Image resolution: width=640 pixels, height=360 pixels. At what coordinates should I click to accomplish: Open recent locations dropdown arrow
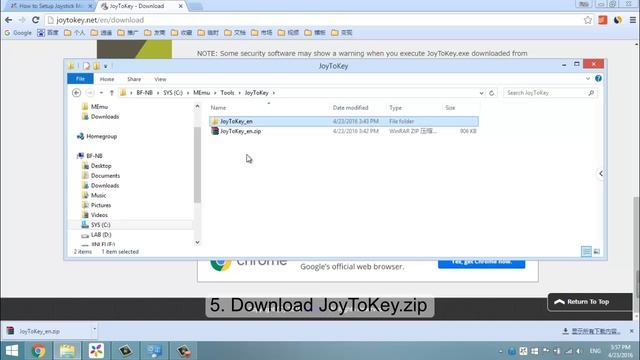(101, 93)
